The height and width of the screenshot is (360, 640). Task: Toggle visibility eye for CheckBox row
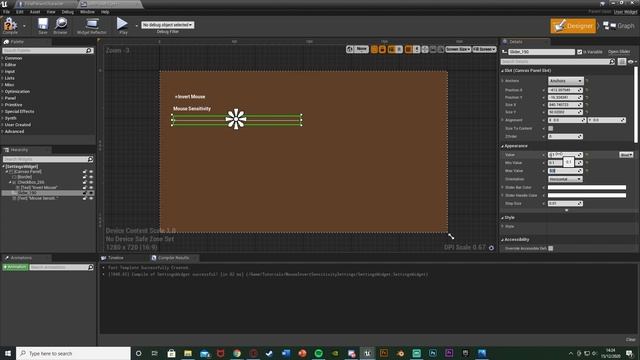(91, 182)
